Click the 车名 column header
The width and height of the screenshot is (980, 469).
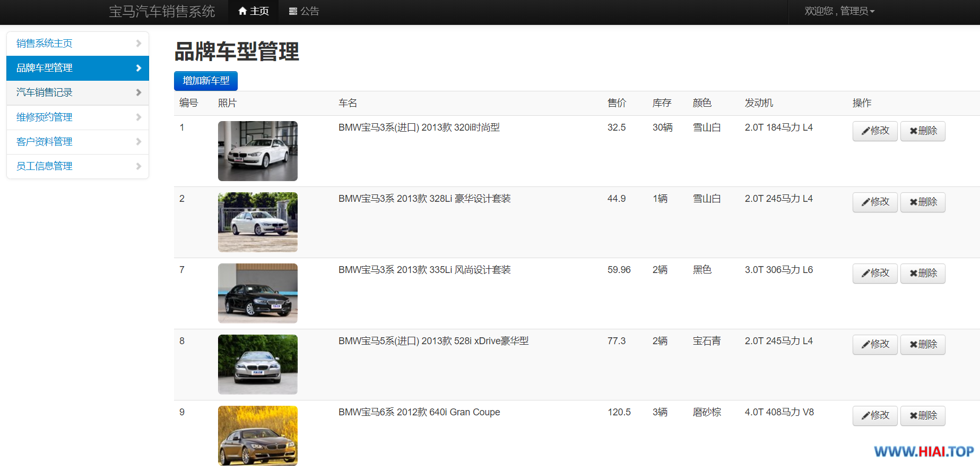[x=348, y=103]
